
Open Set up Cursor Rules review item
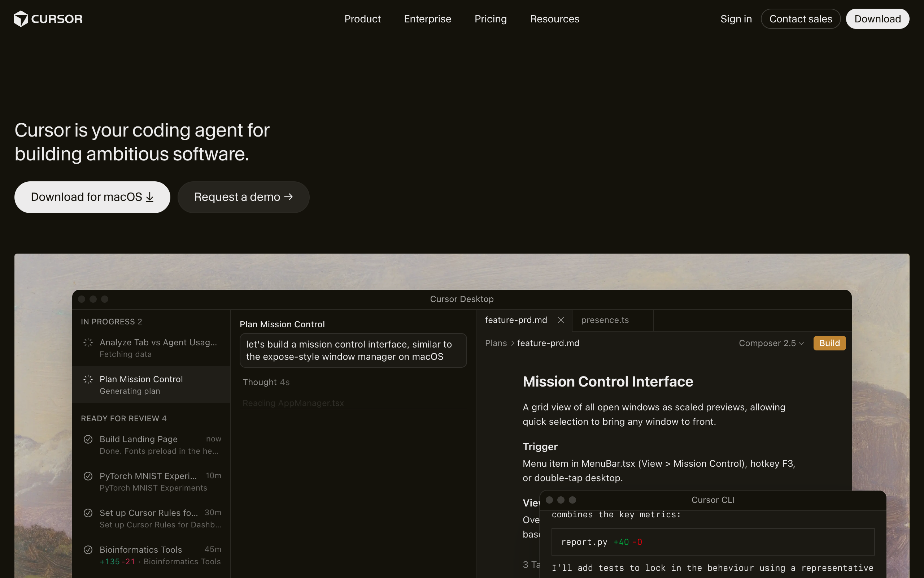tap(151, 518)
